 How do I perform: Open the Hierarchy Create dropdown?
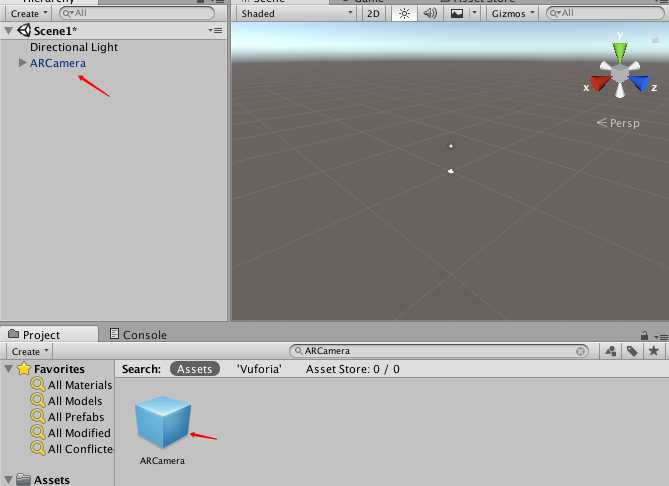[x=29, y=14]
